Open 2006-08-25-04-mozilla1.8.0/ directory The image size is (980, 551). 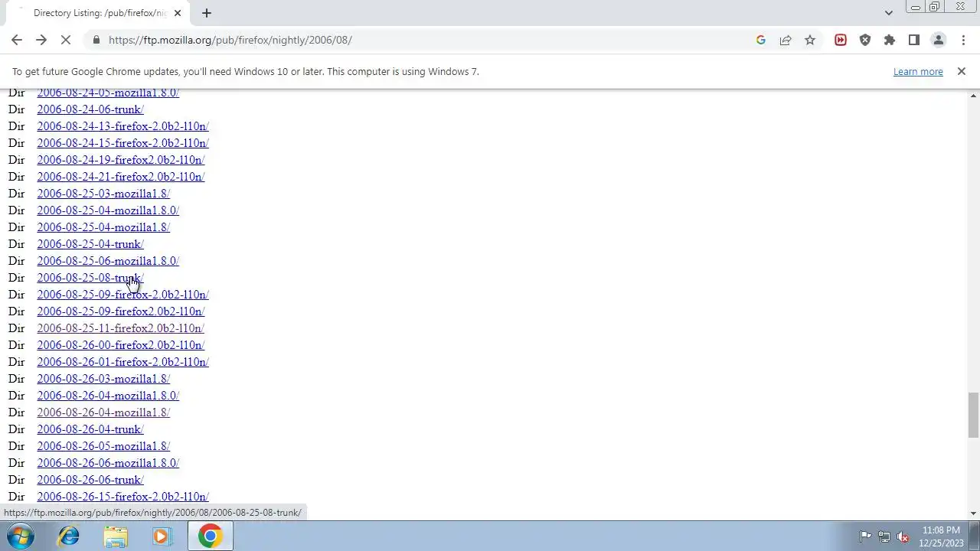coord(108,210)
